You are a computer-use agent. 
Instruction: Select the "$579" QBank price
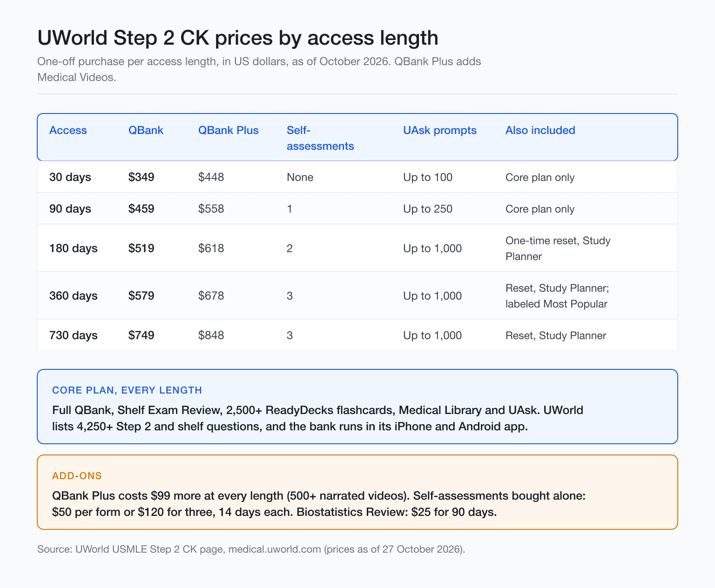click(x=142, y=296)
